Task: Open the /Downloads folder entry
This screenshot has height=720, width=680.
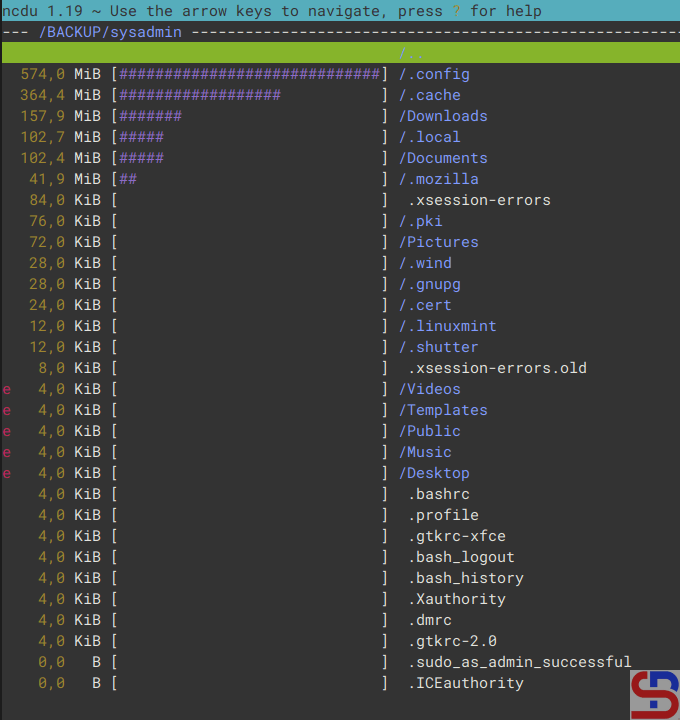Action: [443, 116]
